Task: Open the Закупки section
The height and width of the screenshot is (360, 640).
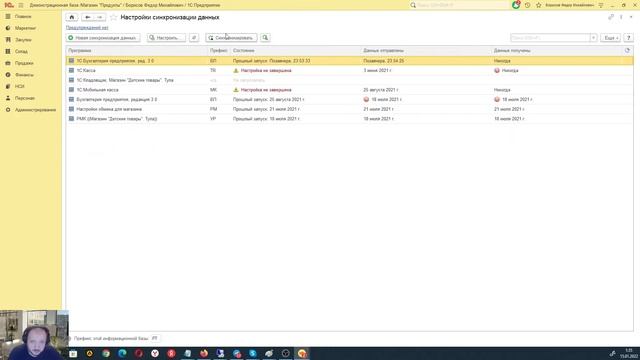Action: tap(23, 40)
